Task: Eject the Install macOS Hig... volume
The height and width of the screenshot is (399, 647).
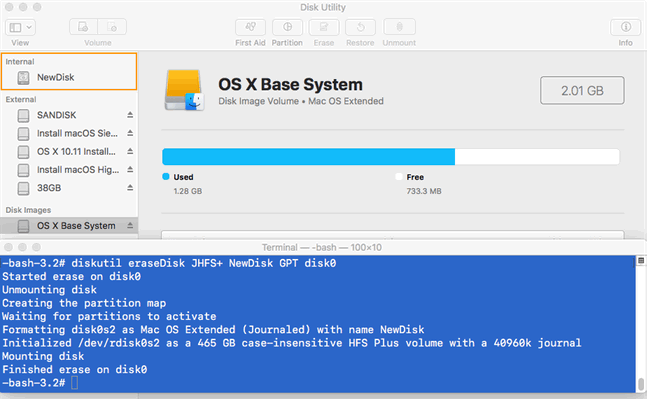Action: (130, 169)
